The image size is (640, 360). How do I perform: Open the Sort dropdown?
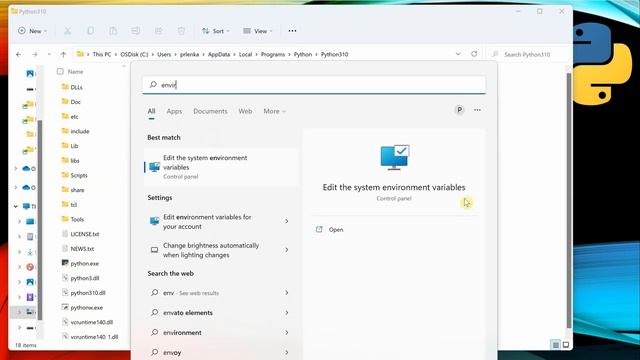216,31
